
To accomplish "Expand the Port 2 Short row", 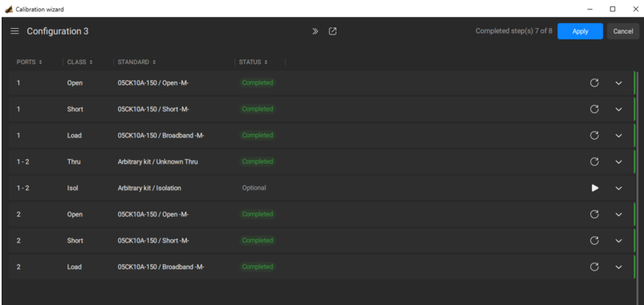I will point(618,241).
